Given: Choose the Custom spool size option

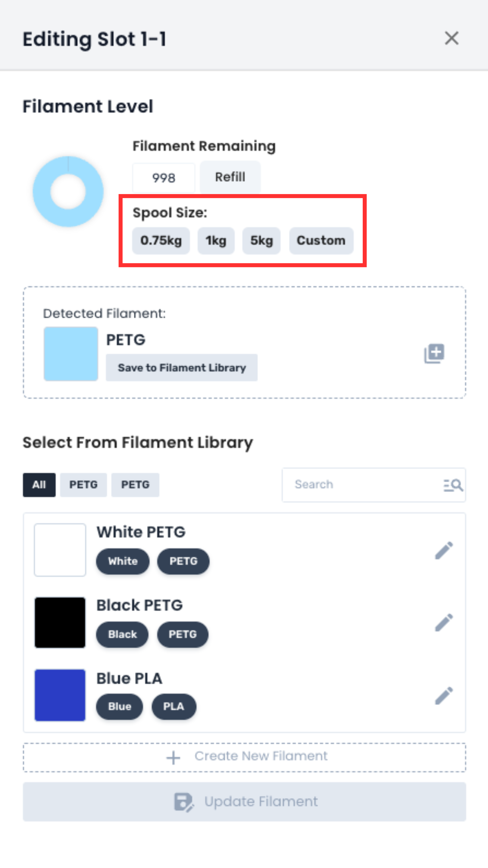Looking at the screenshot, I should [321, 241].
